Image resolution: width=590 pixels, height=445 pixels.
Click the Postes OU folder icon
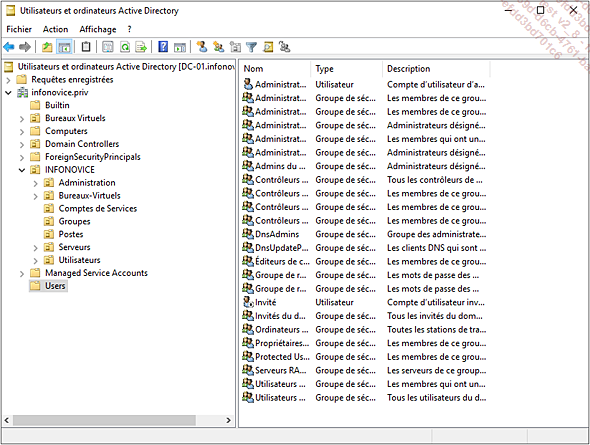pos(49,234)
